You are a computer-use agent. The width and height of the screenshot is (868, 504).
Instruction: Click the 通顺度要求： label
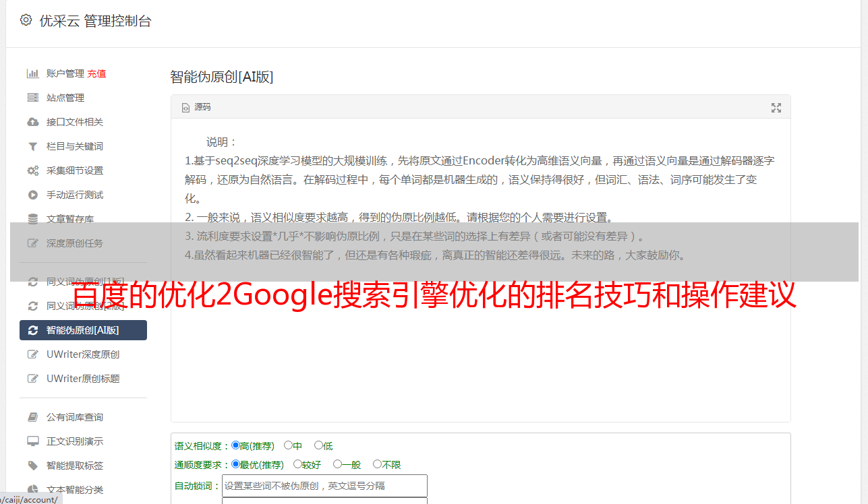click(202, 465)
